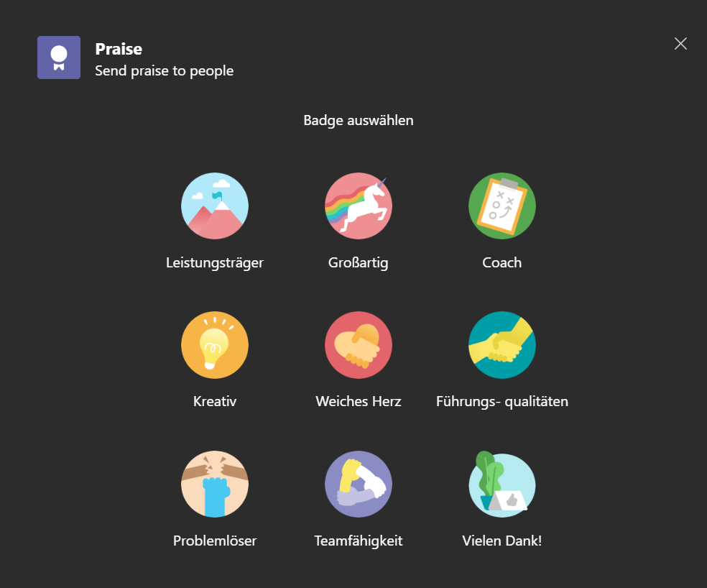Select the Kreativ lightbulb badge icon

click(x=215, y=345)
